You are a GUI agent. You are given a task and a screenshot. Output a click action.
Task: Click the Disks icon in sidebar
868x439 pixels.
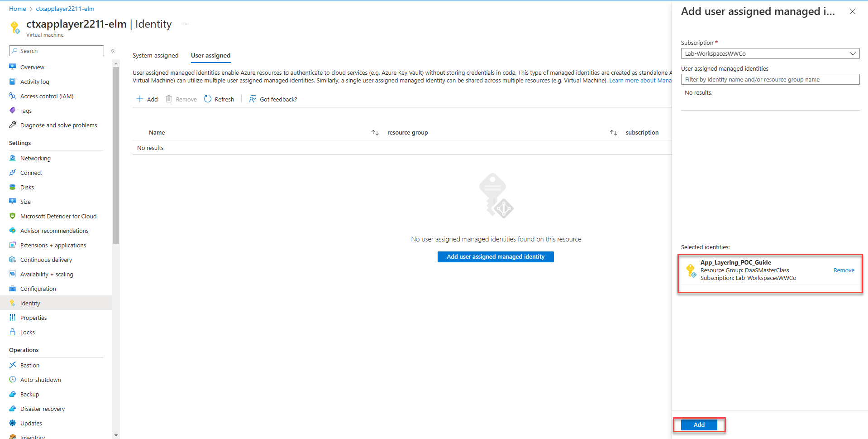coord(13,187)
